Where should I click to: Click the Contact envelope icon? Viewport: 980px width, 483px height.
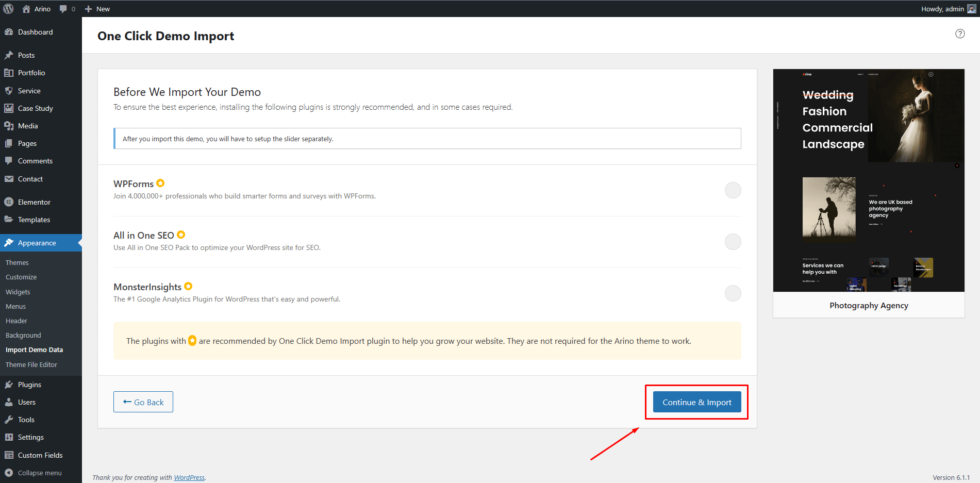[9, 179]
